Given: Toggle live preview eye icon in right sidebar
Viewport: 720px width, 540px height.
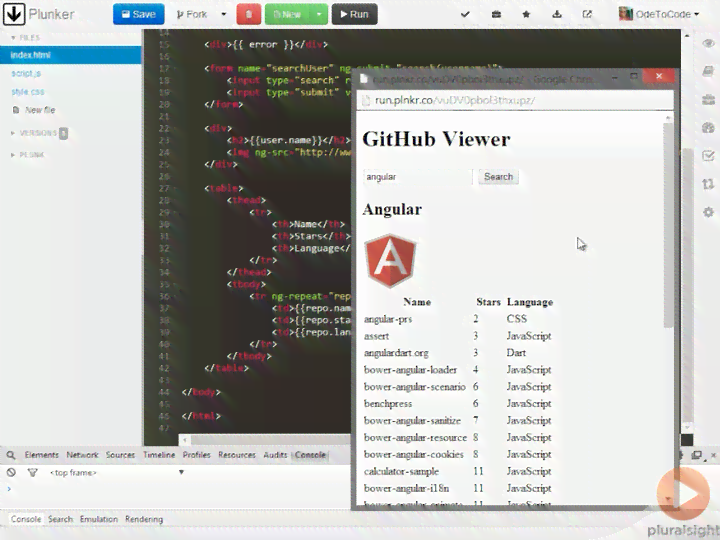Looking at the screenshot, I should pos(708,43).
